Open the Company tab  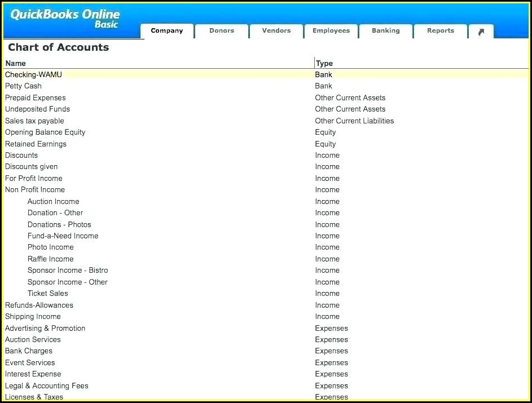click(166, 31)
